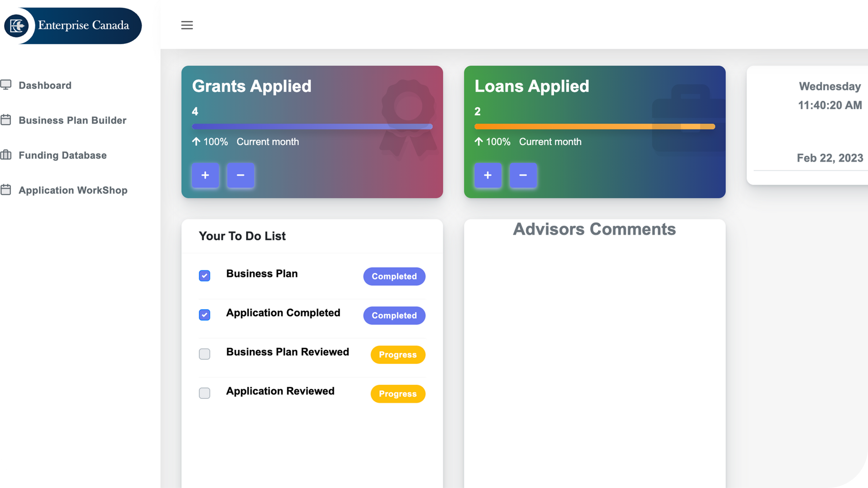Image resolution: width=868 pixels, height=488 pixels.
Task: Go to Application WorkShop in the sidebar
Action: [73, 190]
